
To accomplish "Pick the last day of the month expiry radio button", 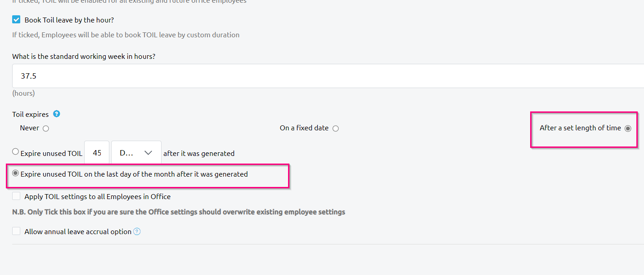I will (16, 173).
